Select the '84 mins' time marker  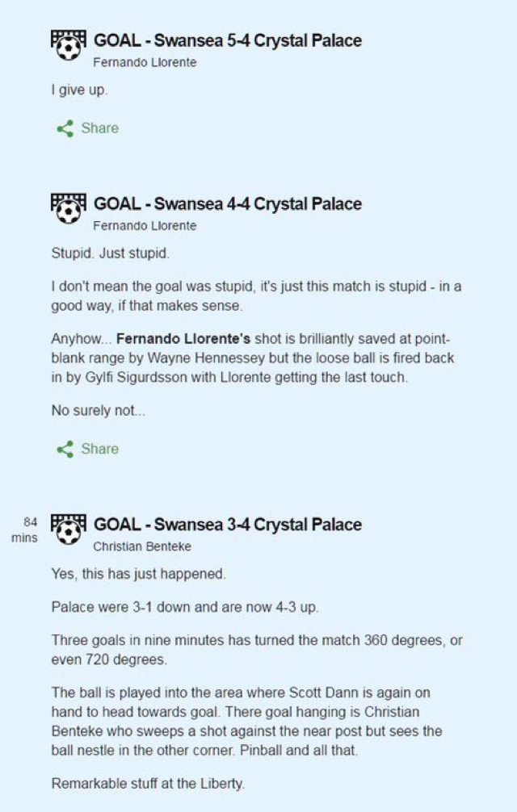coord(25,529)
